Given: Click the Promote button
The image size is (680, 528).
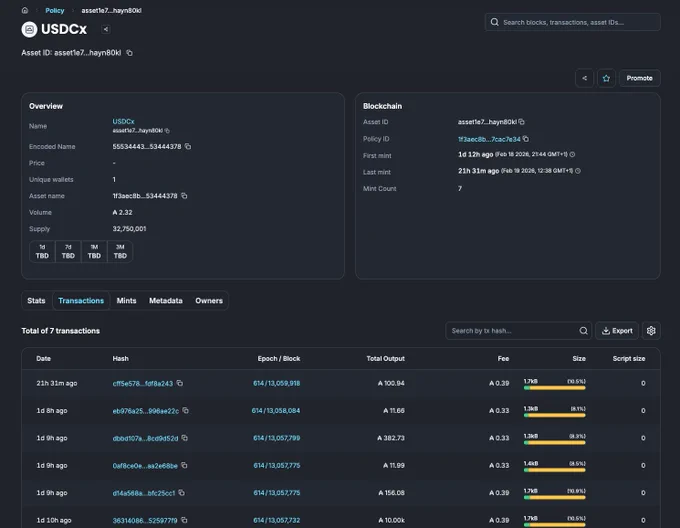Looking at the screenshot, I should tap(639, 78).
